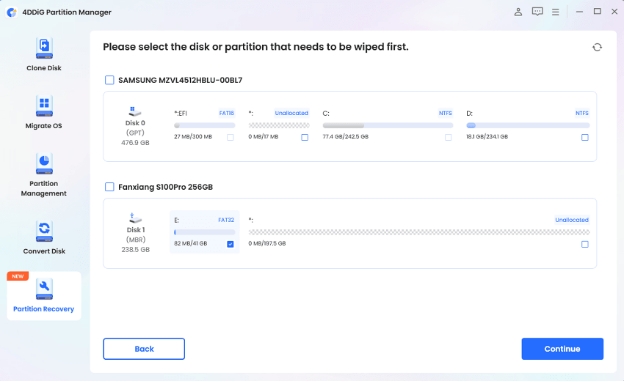Viewport: 624px width, 382px height.
Task: Click the 238.5 GB disk size text
Action: 135,249
